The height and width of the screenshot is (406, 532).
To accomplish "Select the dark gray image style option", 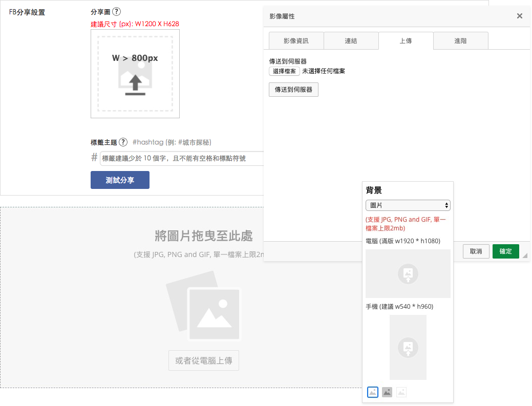I will (387, 392).
